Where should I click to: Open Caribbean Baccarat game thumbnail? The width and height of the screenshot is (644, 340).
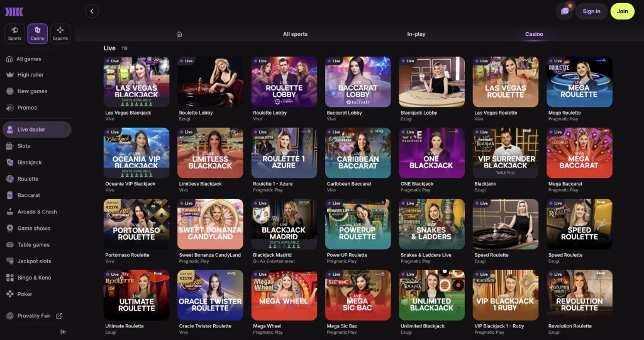pyautogui.click(x=358, y=153)
